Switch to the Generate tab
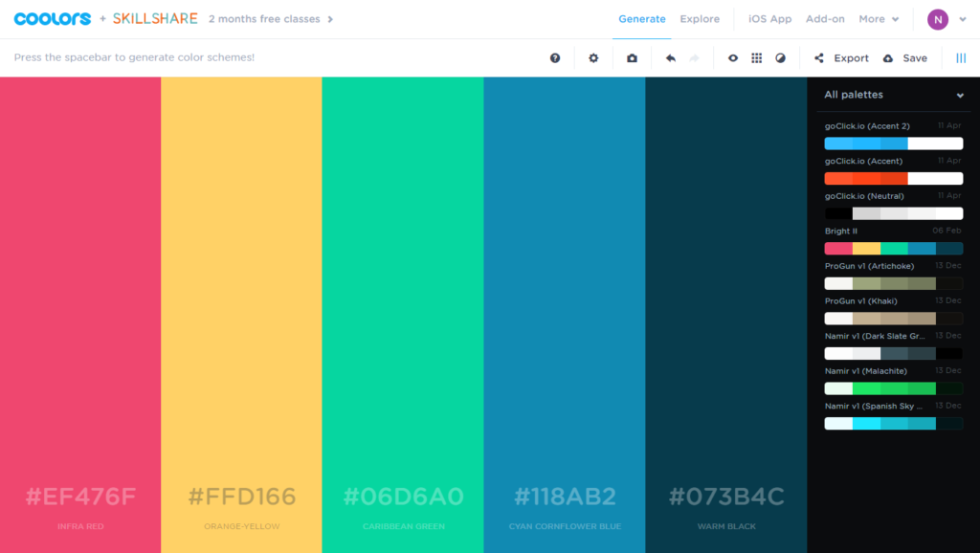This screenshot has width=980, height=553. (x=642, y=19)
